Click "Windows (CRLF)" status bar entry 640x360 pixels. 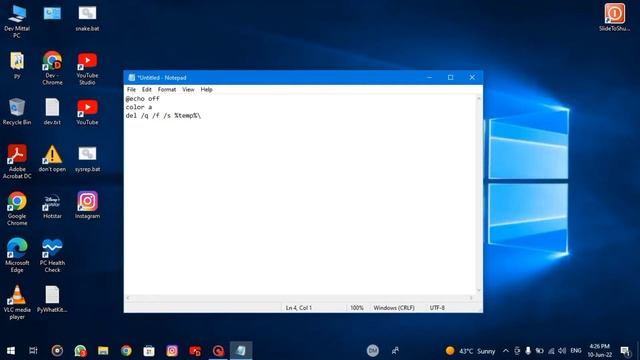click(394, 308)
